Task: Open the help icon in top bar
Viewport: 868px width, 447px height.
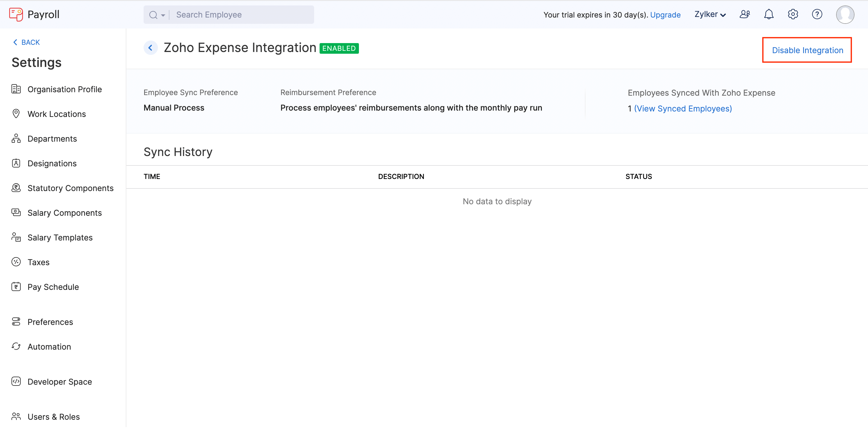Action: coord(817,14)
